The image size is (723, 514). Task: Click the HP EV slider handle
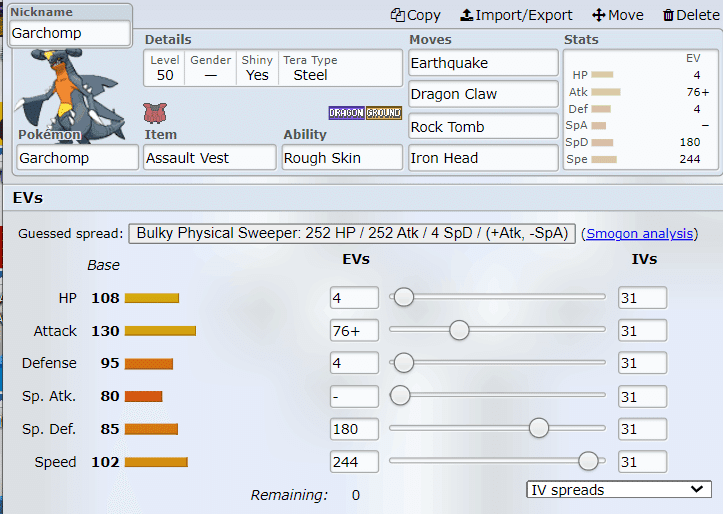pos(404,297)
